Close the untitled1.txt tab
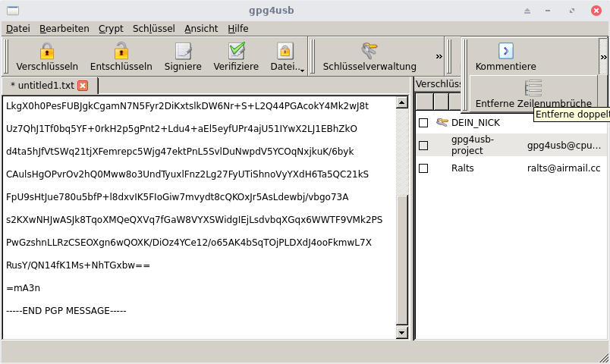 pyautogui.click(x=83, y=86)
